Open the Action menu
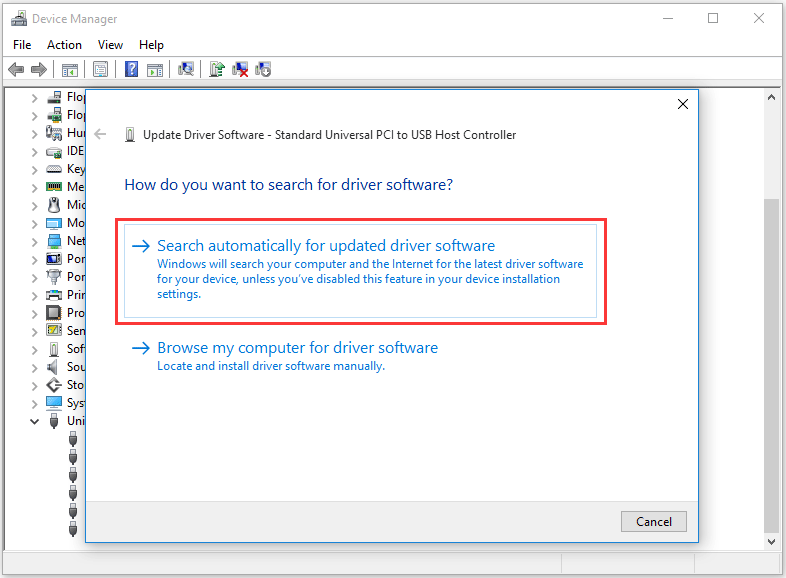 (64, 45)
